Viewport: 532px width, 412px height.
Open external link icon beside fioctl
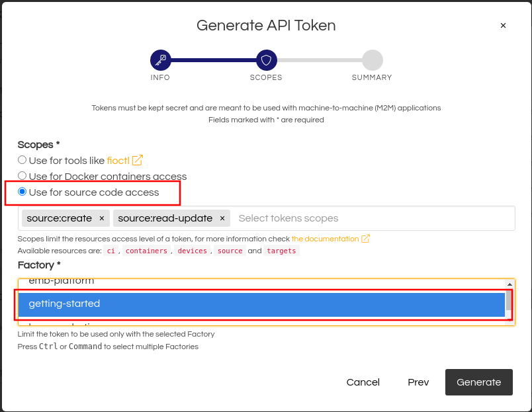[x=138, y=160]
